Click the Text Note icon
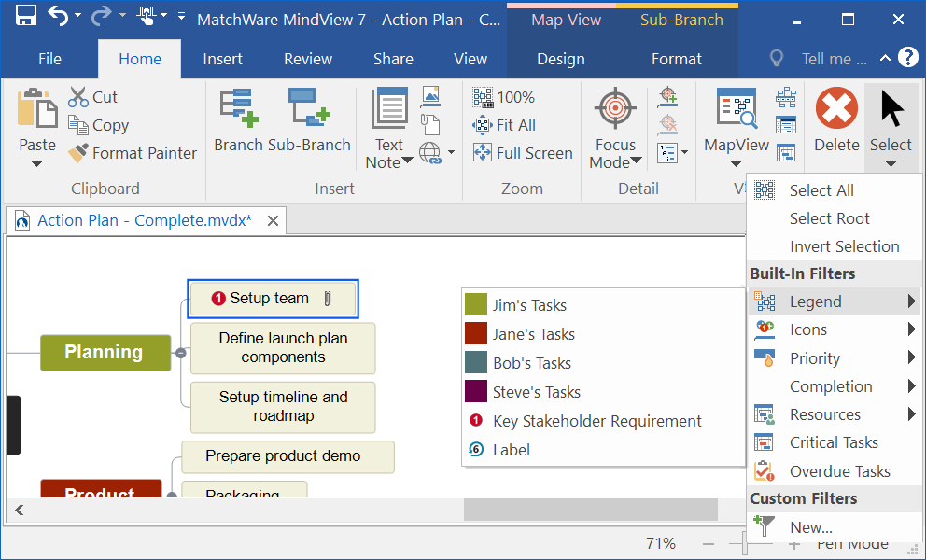Image resolution: width=926 pixels, height=560 pixels. pos(389,107)
